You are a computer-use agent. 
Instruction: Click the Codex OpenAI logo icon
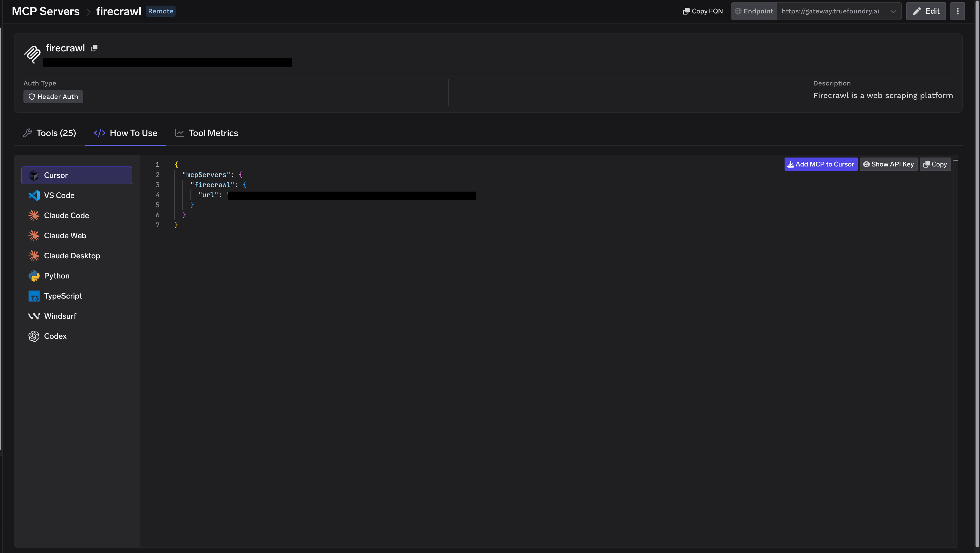point(34,336)
